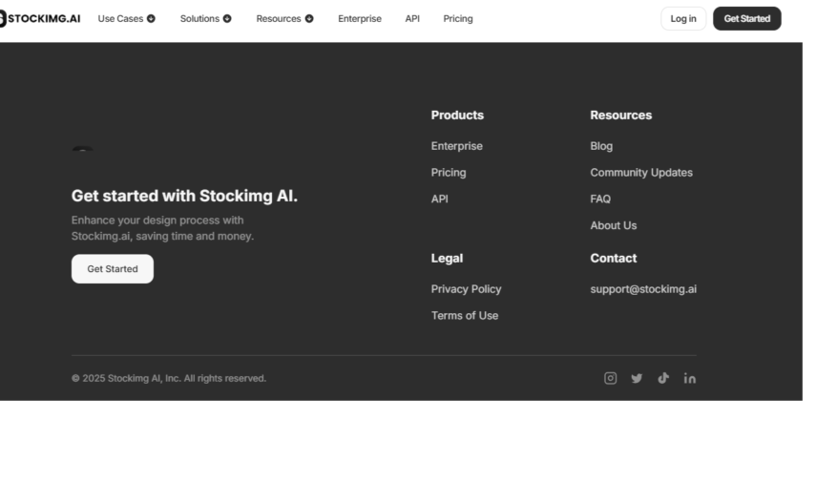Open the Community Updates link
The height and width of the screenshot is (504, 837).
point(641,173)
